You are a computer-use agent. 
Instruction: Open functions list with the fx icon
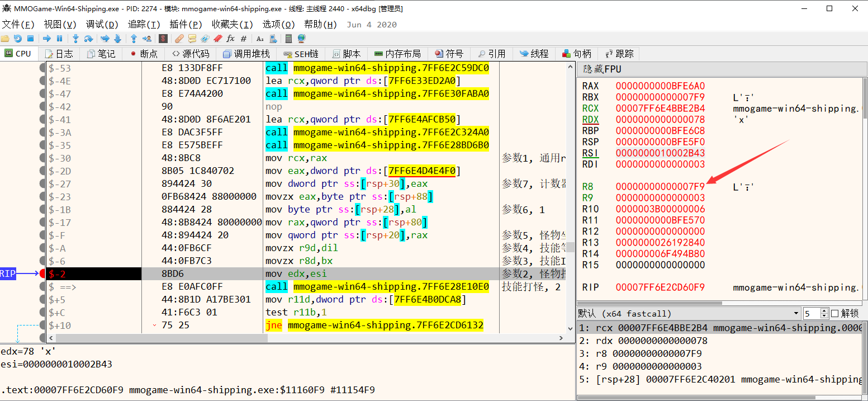click(x=231, y=39)
